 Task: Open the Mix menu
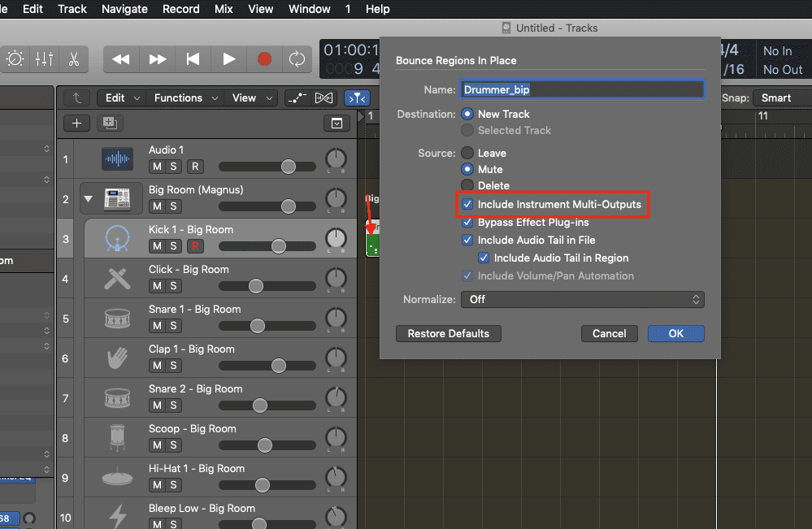pyautogui.click(x=224, y=9)
